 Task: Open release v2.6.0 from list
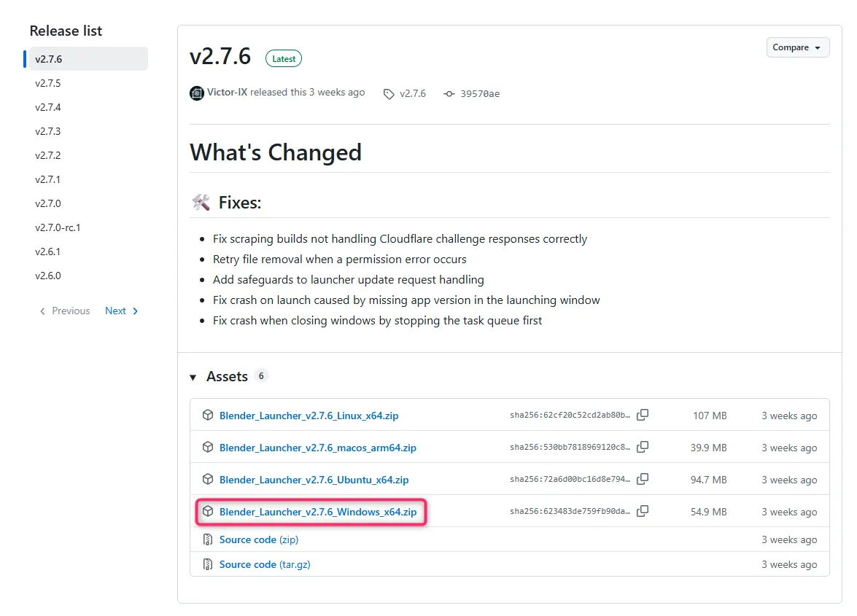coord(48,276)
